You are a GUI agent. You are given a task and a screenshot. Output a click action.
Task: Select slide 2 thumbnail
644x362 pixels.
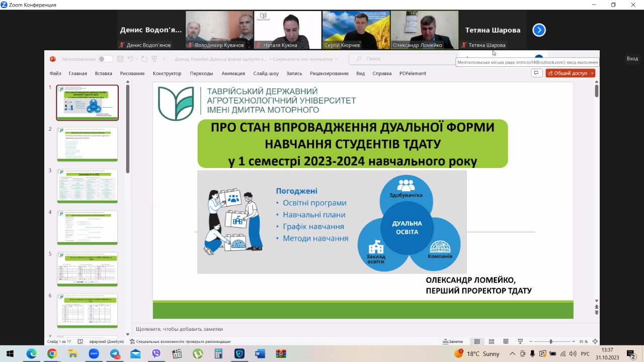click(88, 144)
